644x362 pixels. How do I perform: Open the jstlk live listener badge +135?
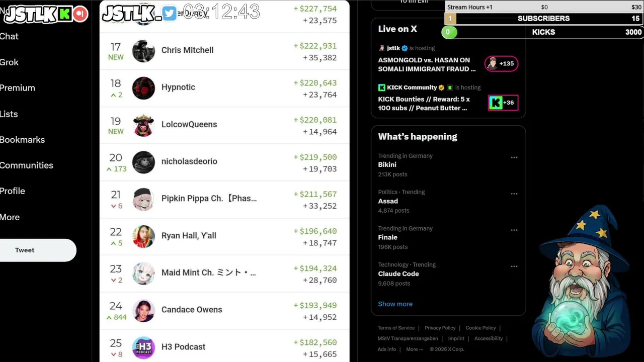(x=501, y=63)
